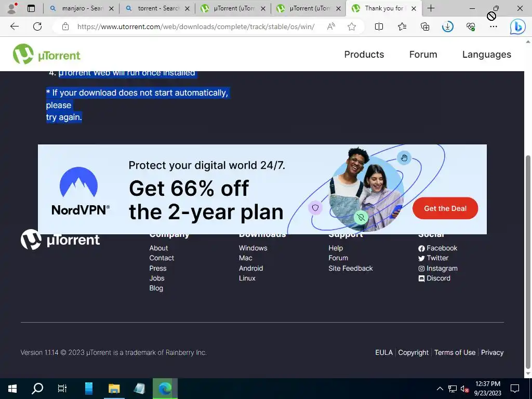Click the Edge icon on taskbar
The image size is (532, 399).
165,389
